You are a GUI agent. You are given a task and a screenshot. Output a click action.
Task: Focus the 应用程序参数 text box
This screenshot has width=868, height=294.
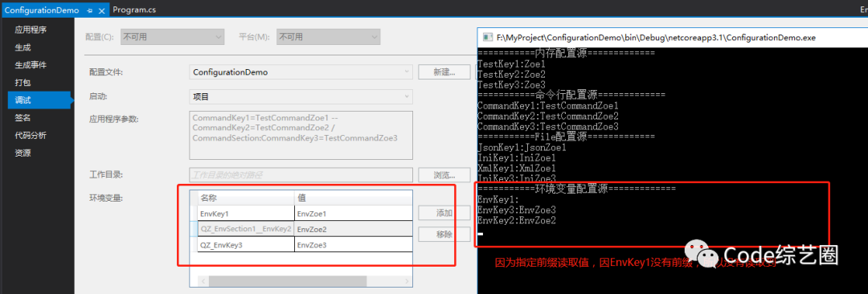tap(301, 135)
